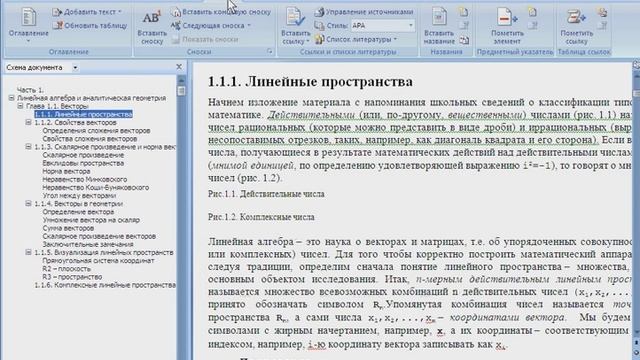Click caption Рис.1.2. Комплексные числа
This screenshot has width=640, height=360.
261,218
